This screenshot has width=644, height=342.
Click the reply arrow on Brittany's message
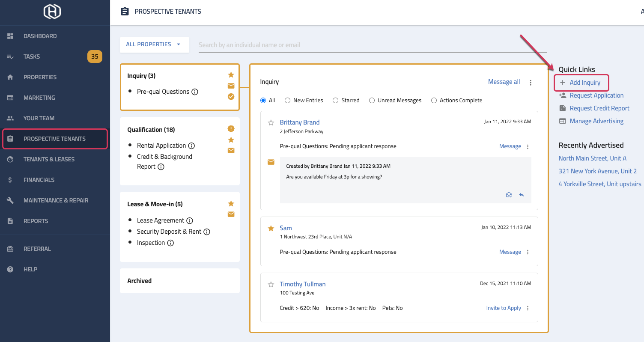click(x=522, y=195)
